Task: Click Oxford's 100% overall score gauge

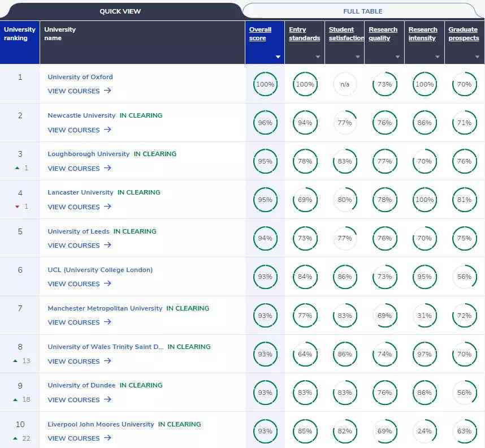Action: pos(265,84)
